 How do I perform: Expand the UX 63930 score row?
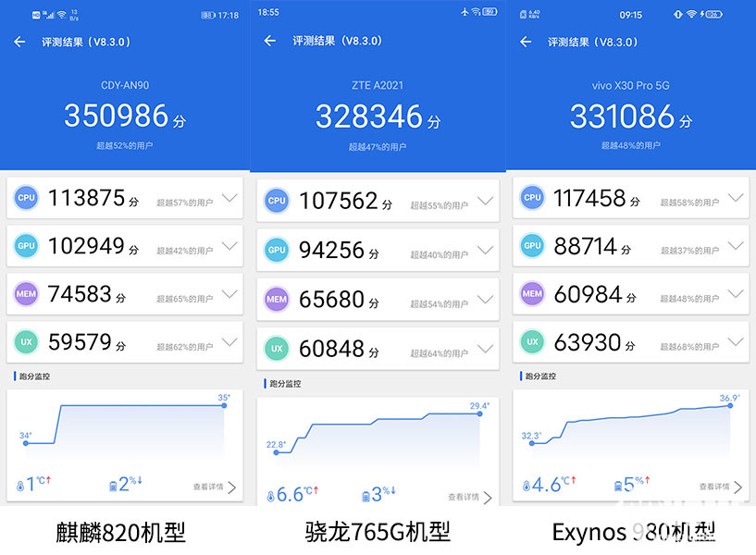(736, 342)
